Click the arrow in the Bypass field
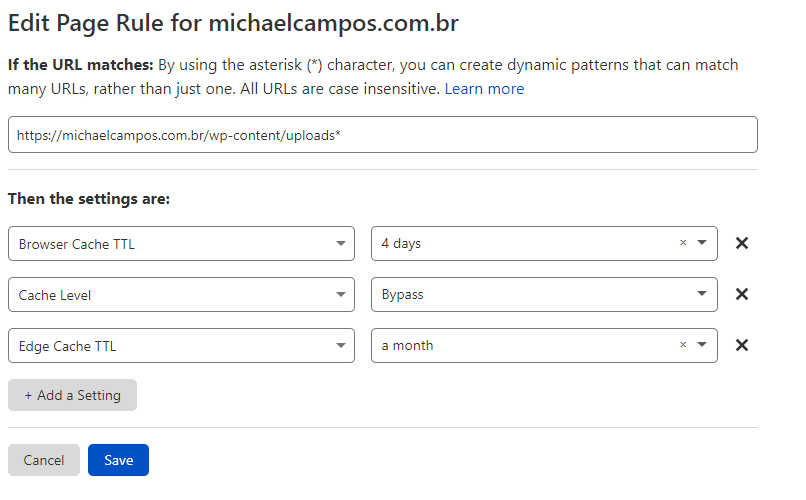Viewport: 806px width, 500px height. (x=702, y=294)
